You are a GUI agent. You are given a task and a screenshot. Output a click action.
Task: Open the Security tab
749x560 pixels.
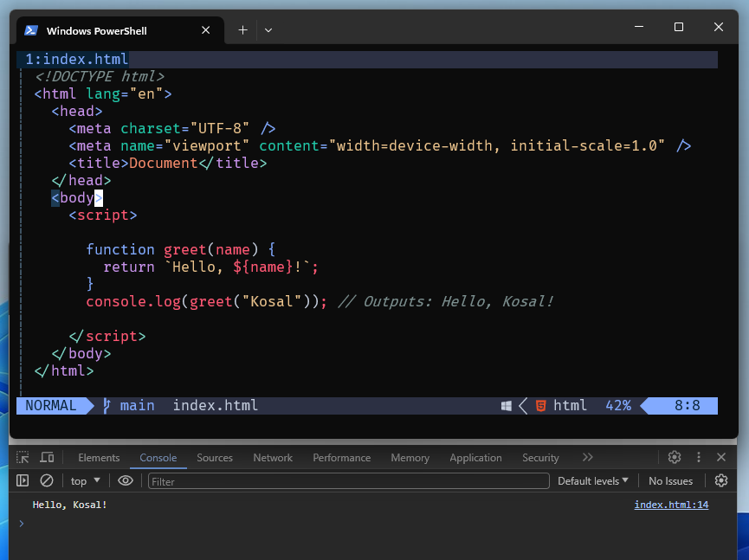coord(540,458)
